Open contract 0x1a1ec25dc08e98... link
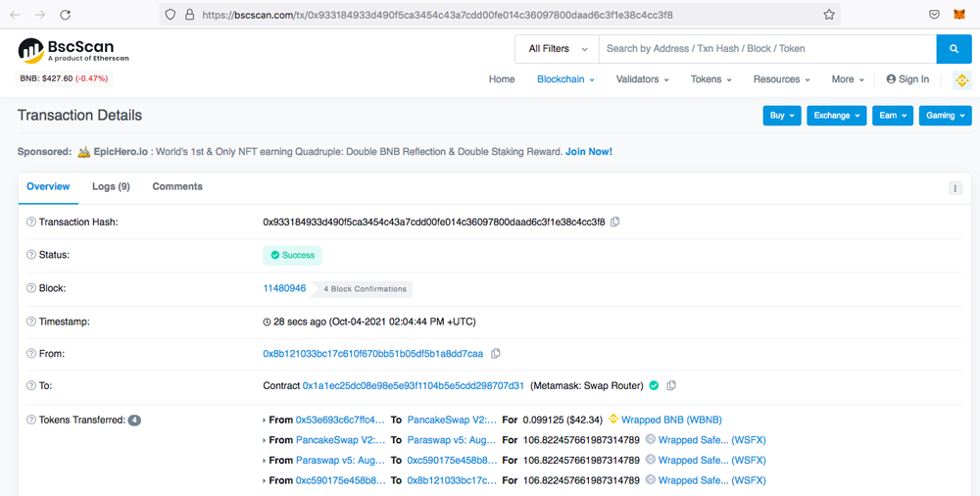The height and width of the screenshot is (496, 980). click(x=414, y=386)
